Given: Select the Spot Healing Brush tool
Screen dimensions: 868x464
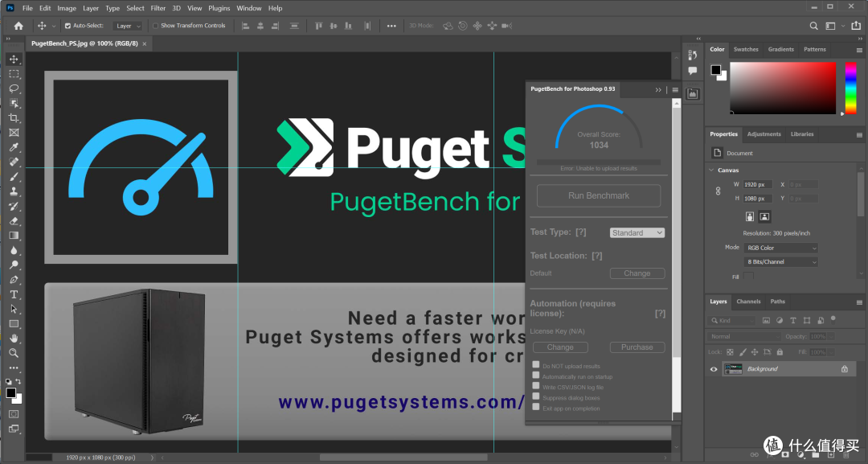Looking at the screenshot, I should [14, 162].
